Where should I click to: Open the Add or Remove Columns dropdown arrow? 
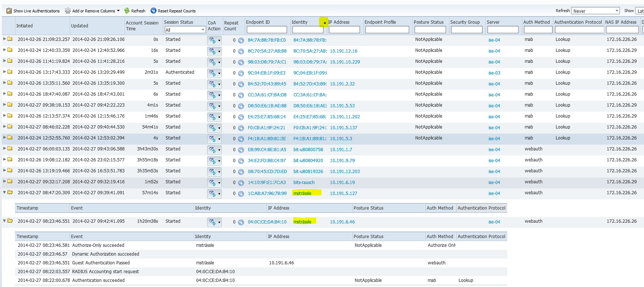pyautogui.click(x=118, y=11)
